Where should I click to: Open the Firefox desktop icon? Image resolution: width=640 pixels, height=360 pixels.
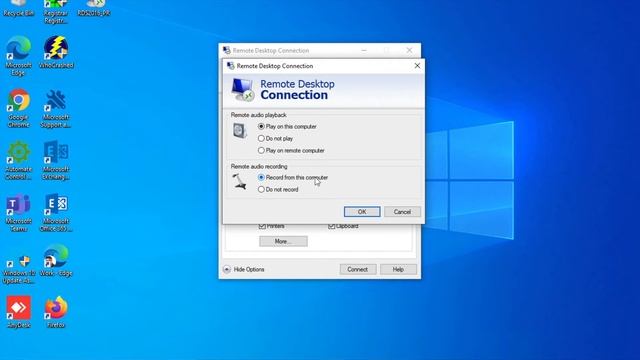point(56,312)
